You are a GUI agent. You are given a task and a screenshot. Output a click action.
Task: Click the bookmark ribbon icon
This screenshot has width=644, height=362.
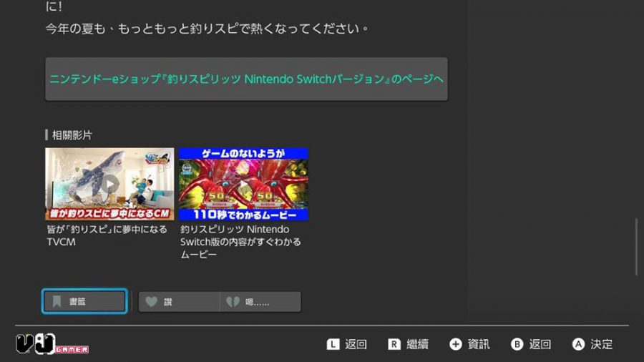coord(57,301)
